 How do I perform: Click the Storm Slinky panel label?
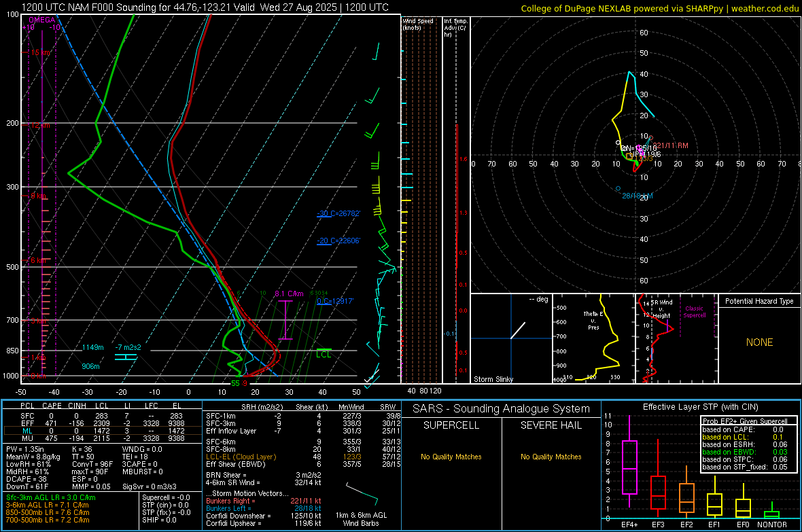click(493, 379)
